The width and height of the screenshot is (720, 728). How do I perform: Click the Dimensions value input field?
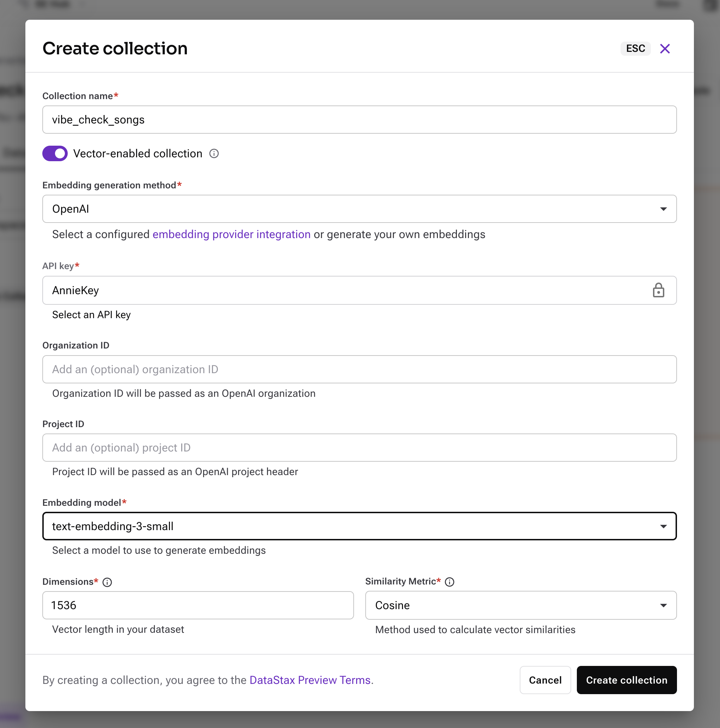tap(198, 605)
